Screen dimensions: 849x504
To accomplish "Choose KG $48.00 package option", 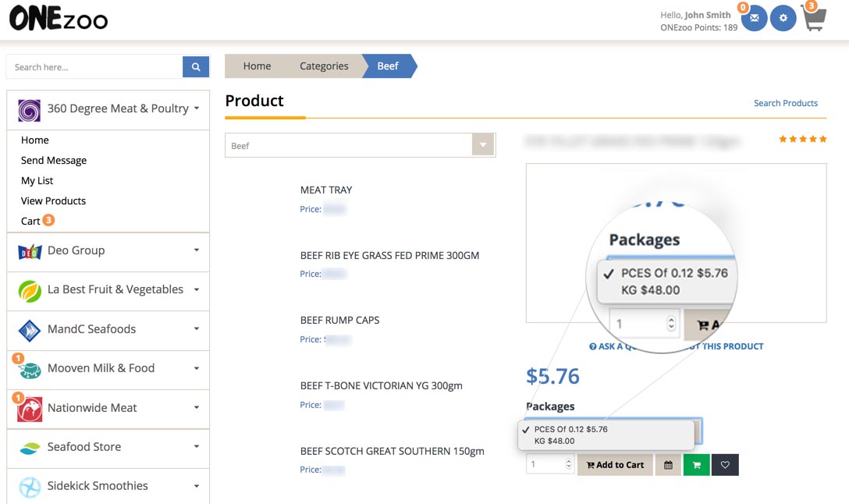I will tap(555, 441).
